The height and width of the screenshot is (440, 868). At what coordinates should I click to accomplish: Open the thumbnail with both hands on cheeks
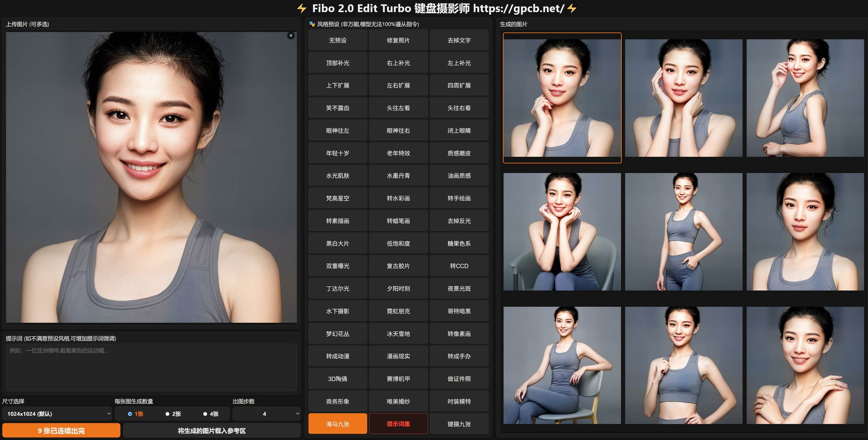click(x=684, y=98)
